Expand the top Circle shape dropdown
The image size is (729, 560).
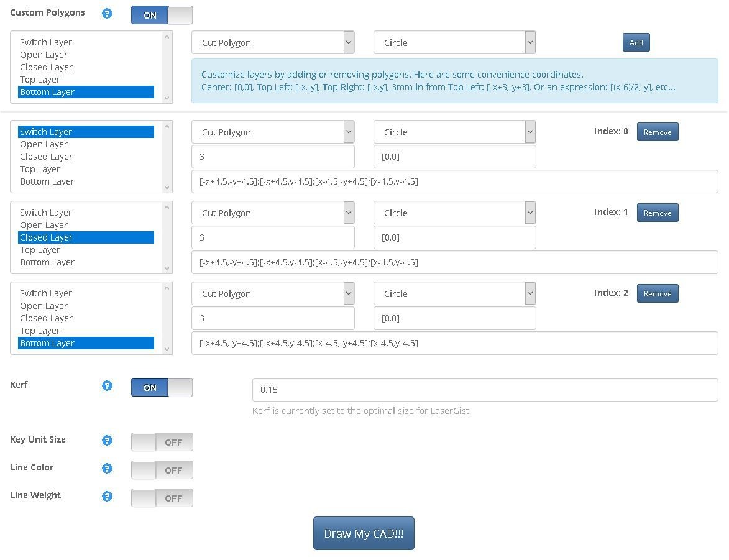click(x=454, y=43)
